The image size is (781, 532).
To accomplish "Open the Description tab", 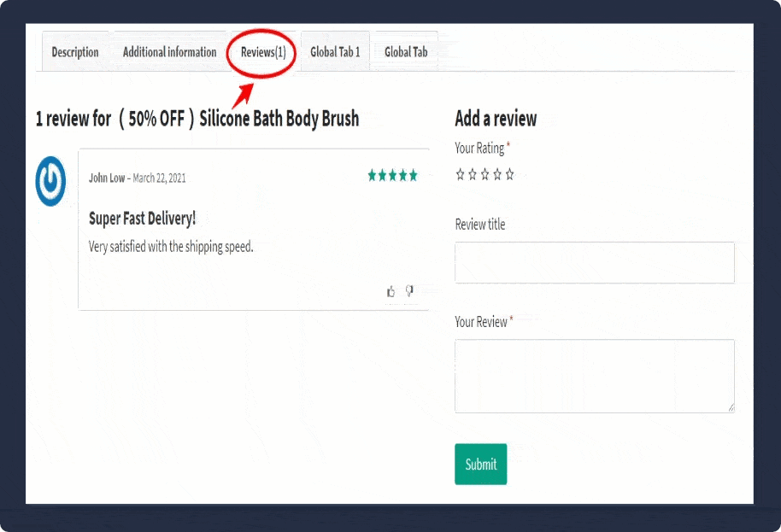I will [75, 52].
